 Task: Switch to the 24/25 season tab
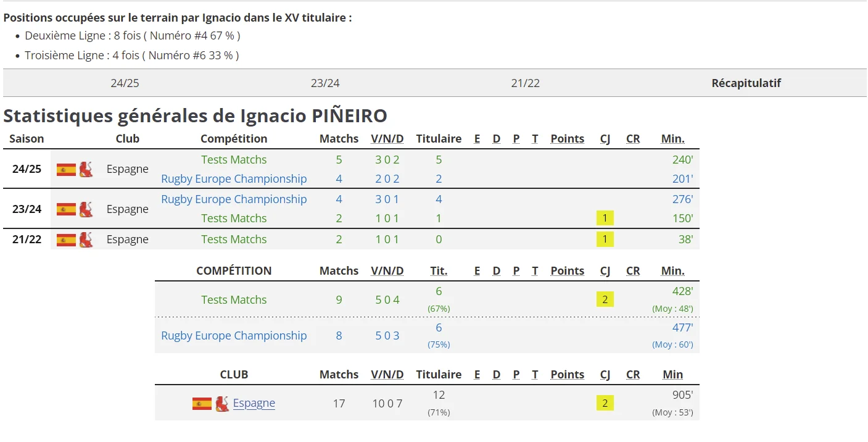125,83
